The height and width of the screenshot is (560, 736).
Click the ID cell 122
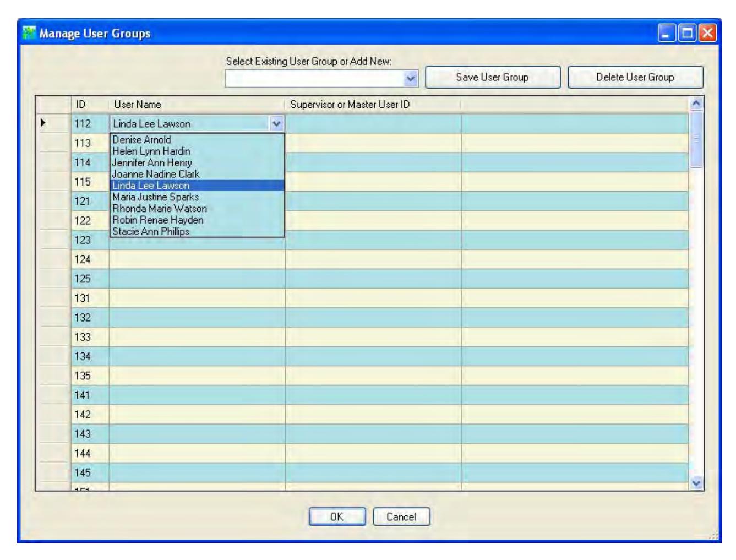pyautogui.click(x=90, y=220)
